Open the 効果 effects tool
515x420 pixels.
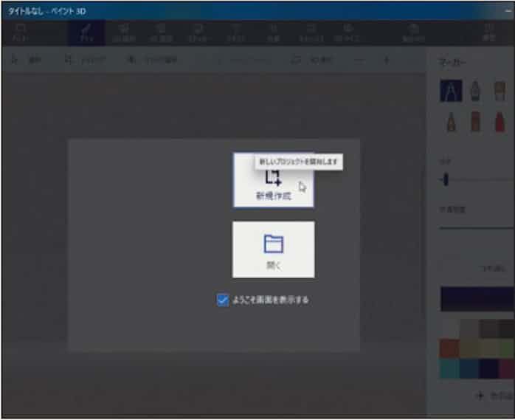tap(274, 32)
